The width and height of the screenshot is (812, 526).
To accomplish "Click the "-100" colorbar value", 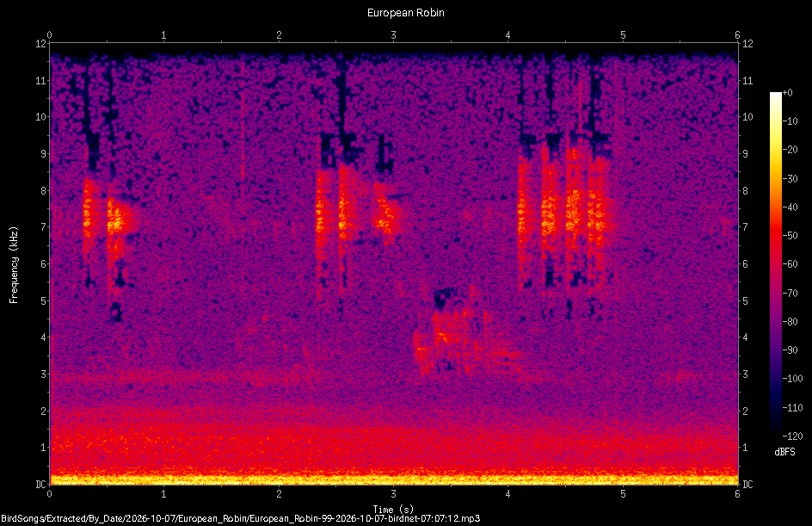I will click(792, 379).
